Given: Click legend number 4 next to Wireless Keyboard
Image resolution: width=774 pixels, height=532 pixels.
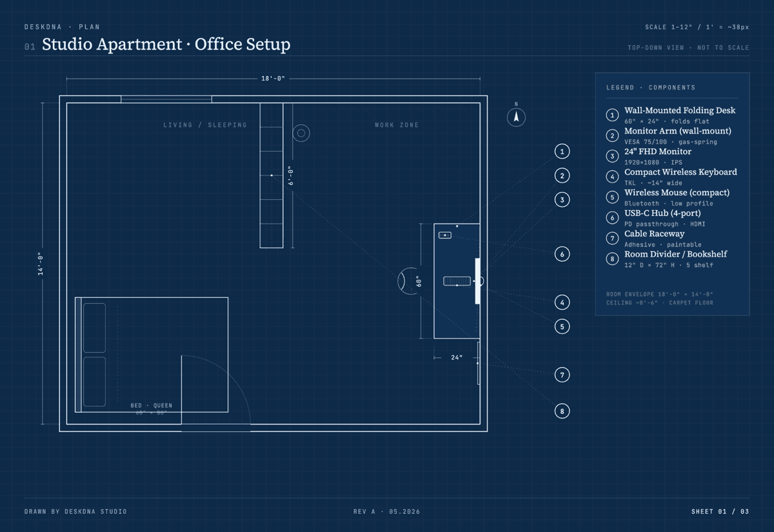Looking at the screenshot, I should click(x=612, y=177).
